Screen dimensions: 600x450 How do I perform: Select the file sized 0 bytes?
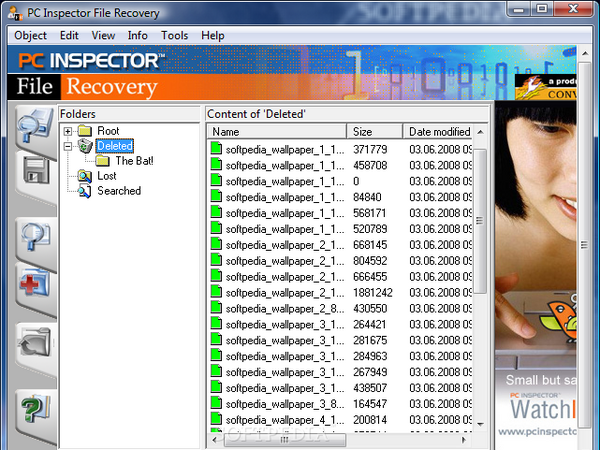(341, 181)
